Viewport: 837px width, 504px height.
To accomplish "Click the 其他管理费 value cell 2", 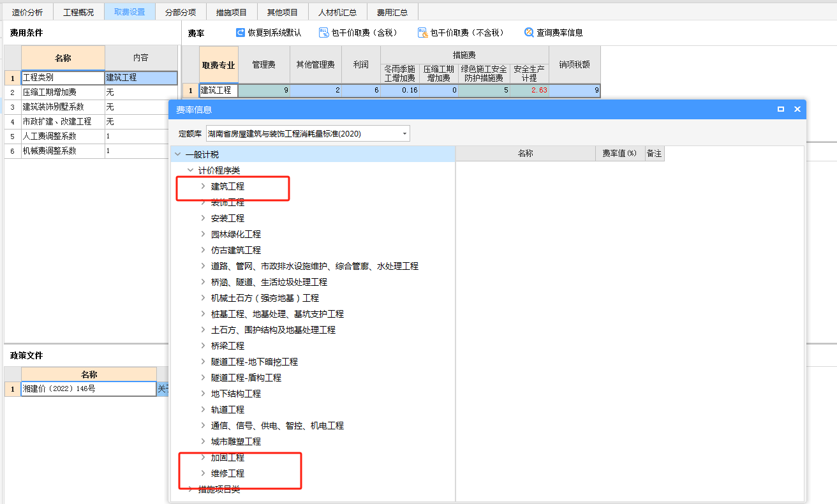I will click(x=316, y=91).
